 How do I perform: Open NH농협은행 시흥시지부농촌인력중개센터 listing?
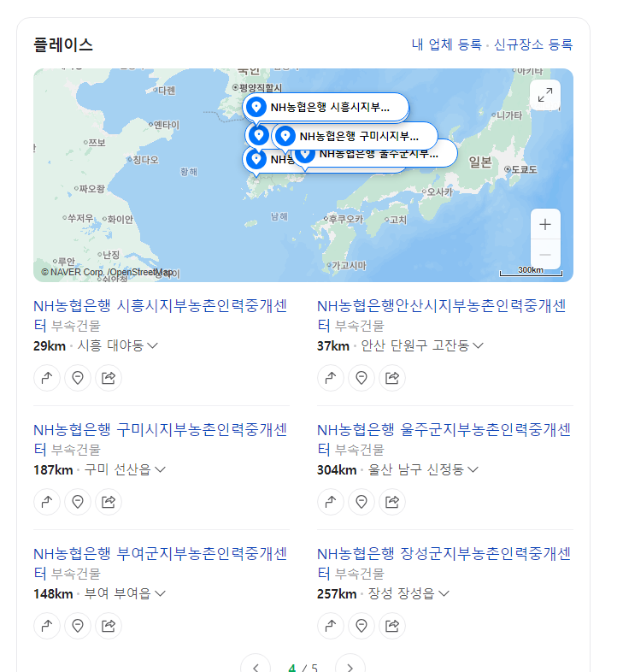161,315
